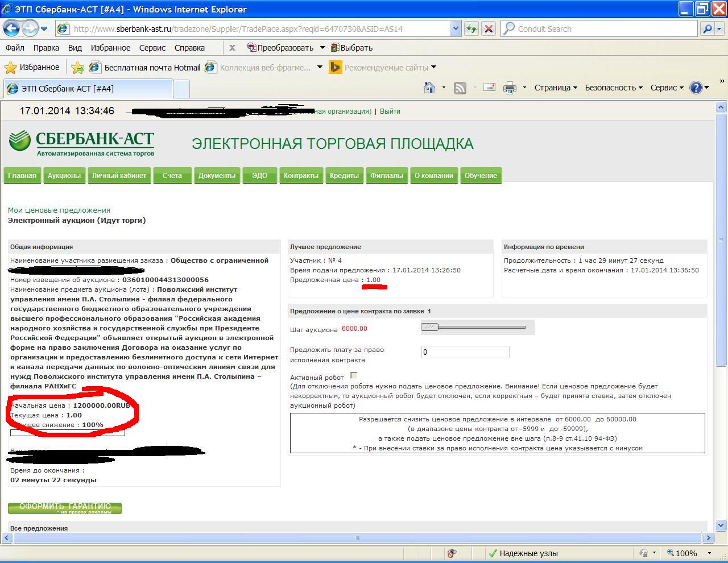Expand the zoom level 100% dropdown

709,553
